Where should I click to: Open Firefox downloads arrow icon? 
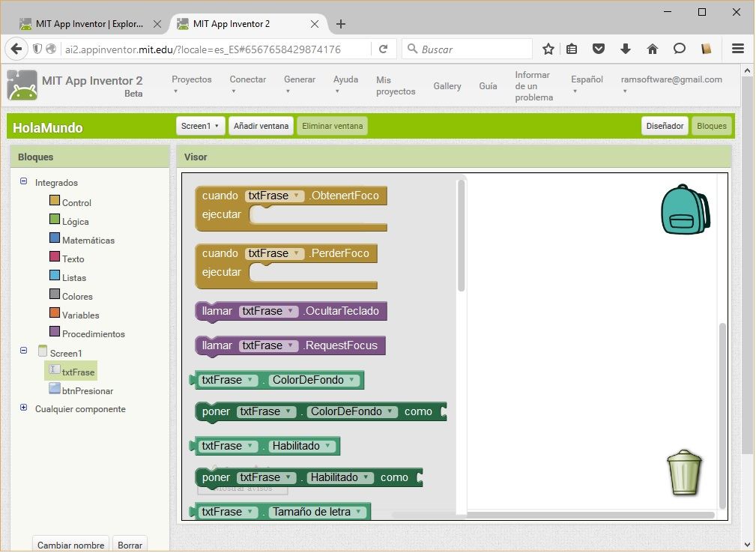626,49
